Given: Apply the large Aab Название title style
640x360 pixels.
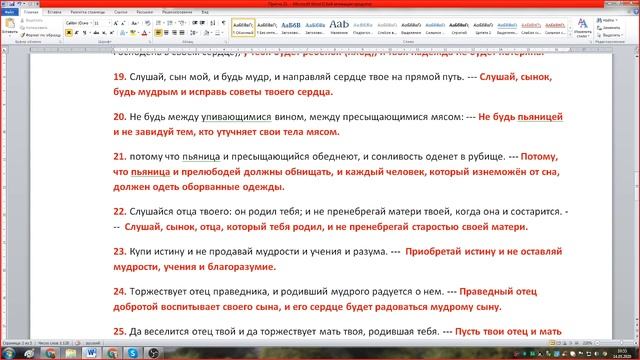Looking at the screenshot, I should (339, 28).
